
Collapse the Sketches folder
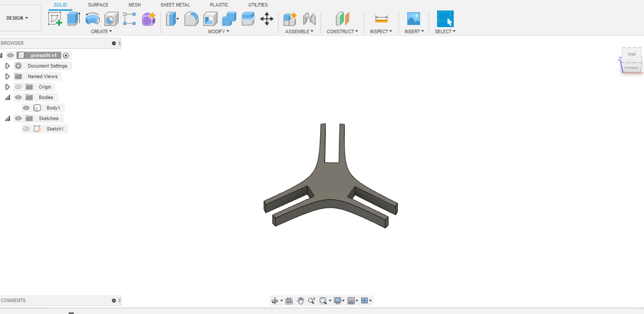click(7, 119)
